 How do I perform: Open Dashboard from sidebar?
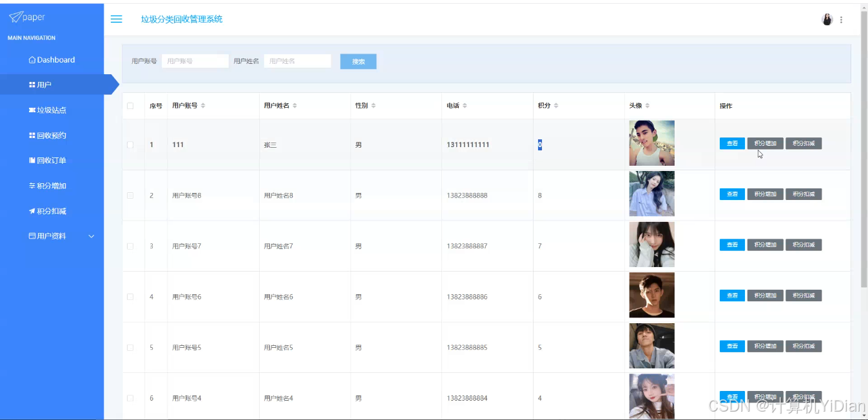(x=52, y=60)
